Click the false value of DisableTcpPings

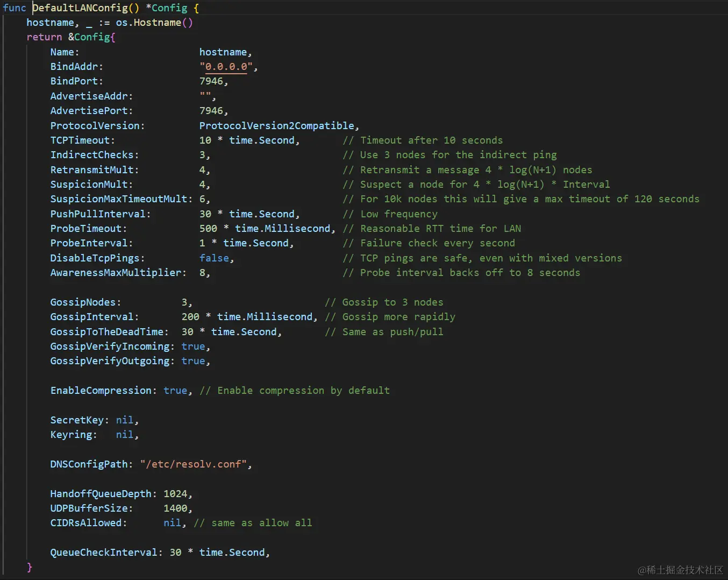pos(214,258)
